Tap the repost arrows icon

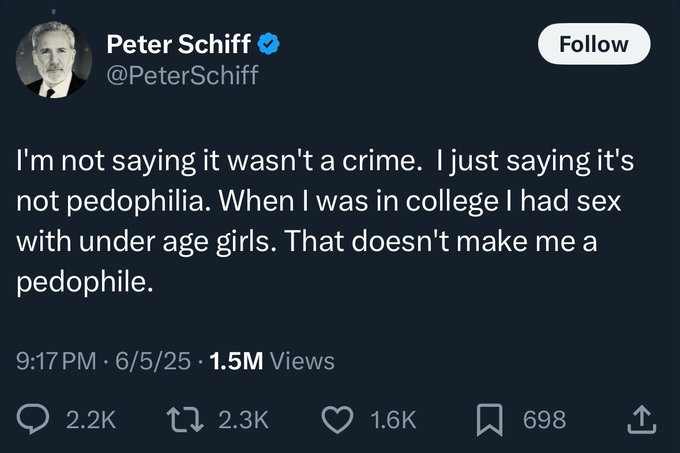185,419
